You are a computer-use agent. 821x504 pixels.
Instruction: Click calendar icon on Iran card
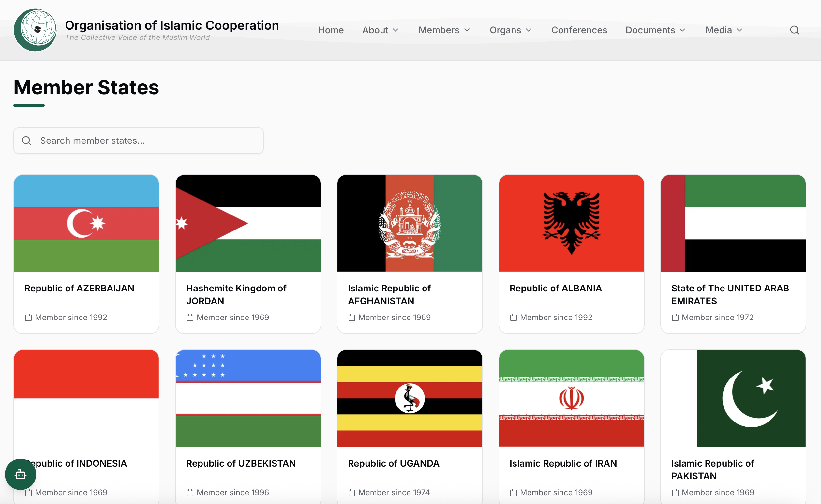point(513,493)
